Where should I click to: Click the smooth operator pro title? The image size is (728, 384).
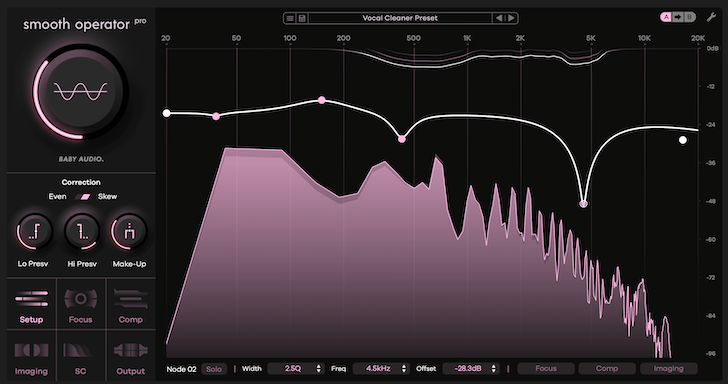84,24
